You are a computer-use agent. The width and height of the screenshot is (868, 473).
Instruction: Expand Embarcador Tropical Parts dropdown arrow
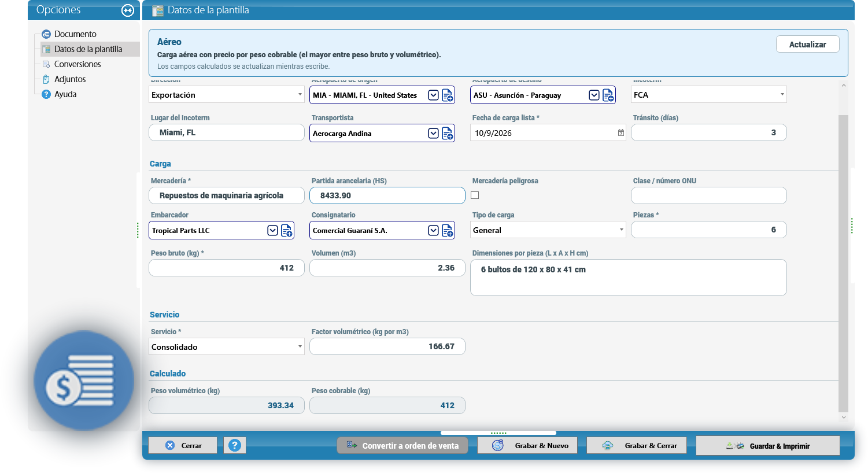(x=272, y=231)
